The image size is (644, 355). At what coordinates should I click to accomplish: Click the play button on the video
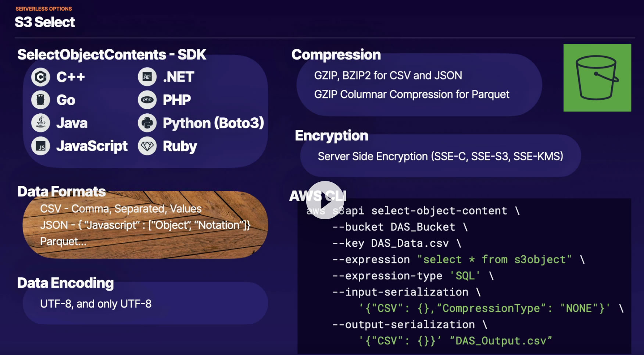(325, 200)
